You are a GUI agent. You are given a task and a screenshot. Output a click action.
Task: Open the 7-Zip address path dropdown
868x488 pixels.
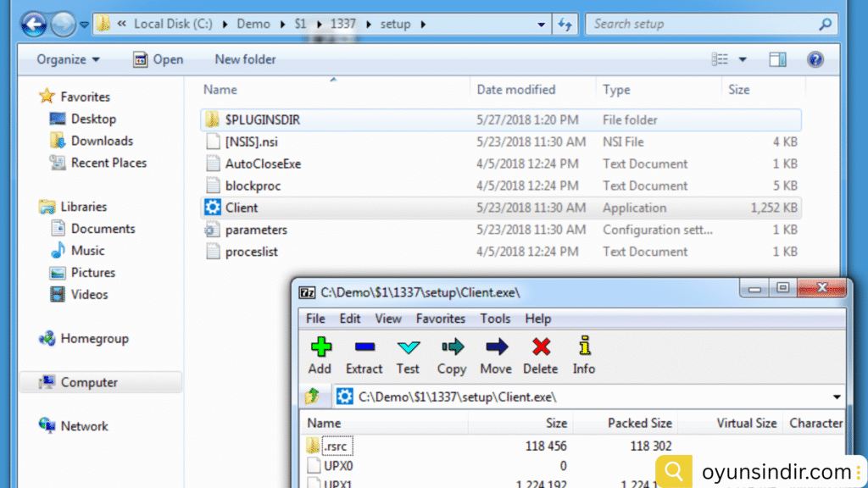coord(837,396)
